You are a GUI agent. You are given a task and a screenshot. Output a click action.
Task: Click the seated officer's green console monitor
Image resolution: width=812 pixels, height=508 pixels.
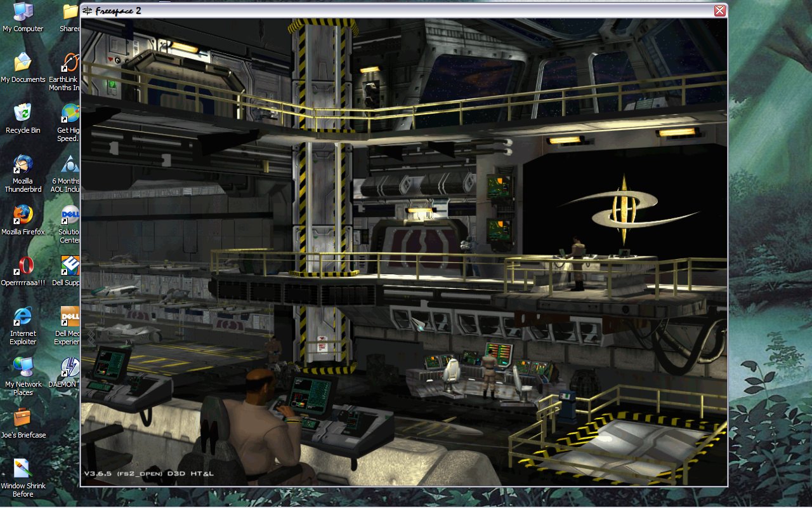click(x=310, y=396)
